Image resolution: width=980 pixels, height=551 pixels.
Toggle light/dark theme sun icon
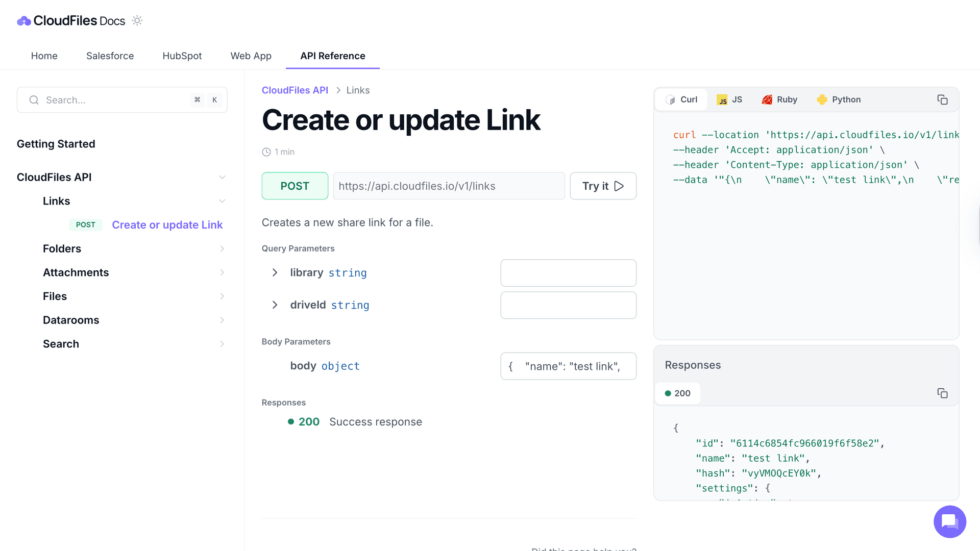137,20
